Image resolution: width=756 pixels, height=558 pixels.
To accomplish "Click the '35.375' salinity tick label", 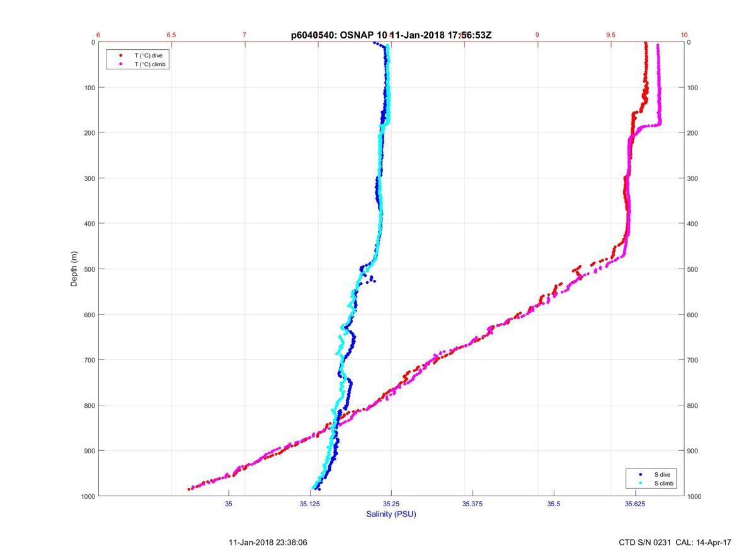I will (x=472, y=504).
